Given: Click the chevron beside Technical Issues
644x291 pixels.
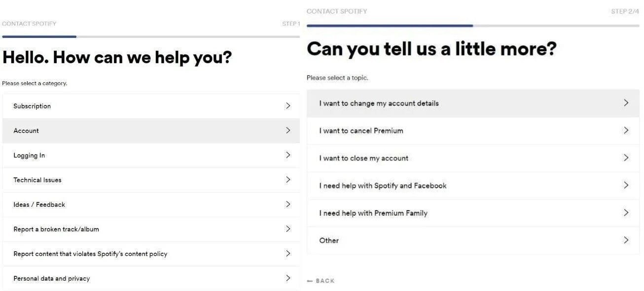Looking at the screenshot, I should click(x=288, y=180).
